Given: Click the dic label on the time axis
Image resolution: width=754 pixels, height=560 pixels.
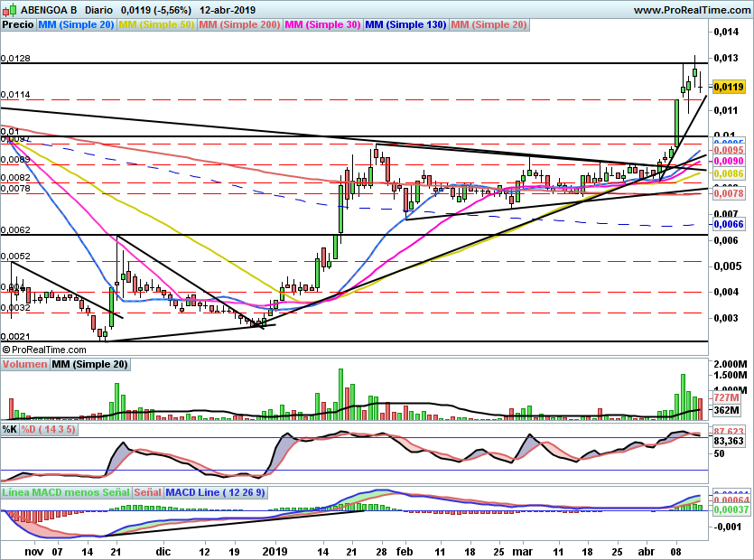Looking at the screenshot, I should 163,551.
